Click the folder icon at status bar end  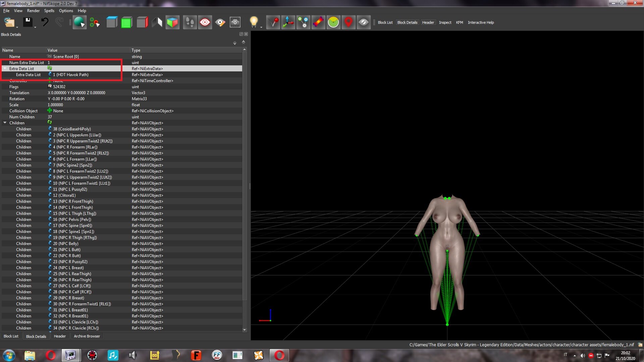point(640,345)
